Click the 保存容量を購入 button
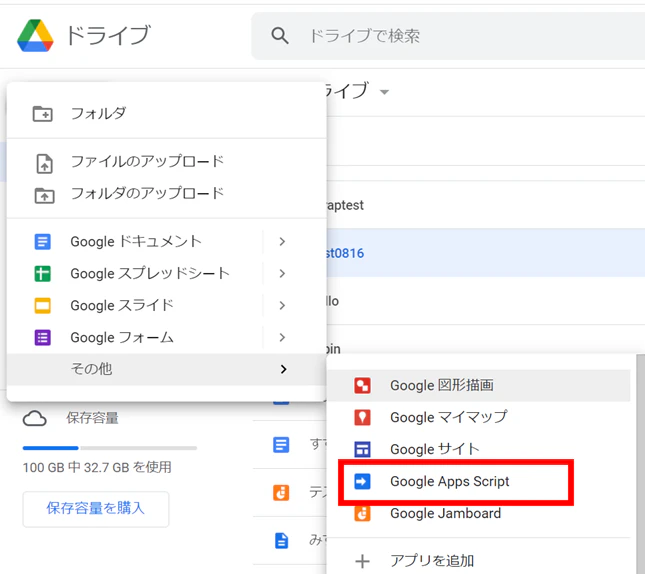Viewport: 645px width, 574px height. click(96, 509)
